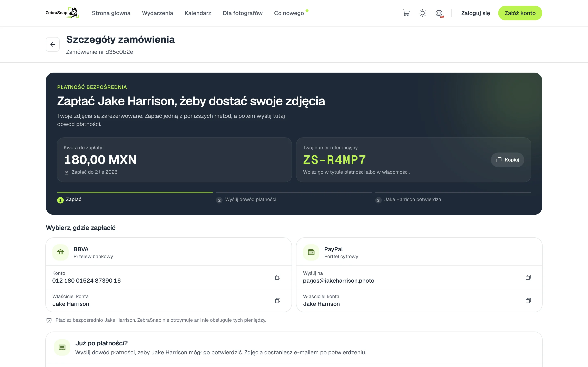Copy the PayPal account owner name
588x367 pixels.
pos(528,301)
